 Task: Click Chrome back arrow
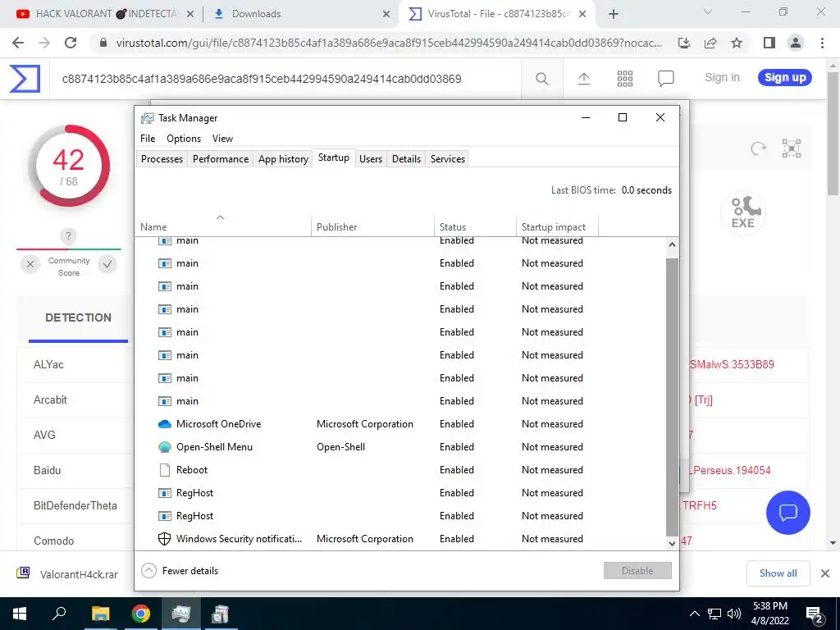point(18,43)
